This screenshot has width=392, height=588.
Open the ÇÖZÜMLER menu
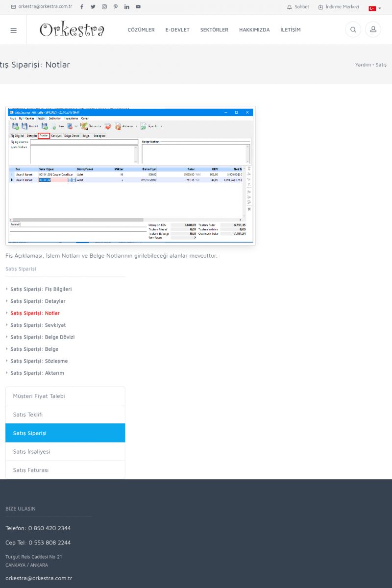pyautogui.click(x=141, y=30)
